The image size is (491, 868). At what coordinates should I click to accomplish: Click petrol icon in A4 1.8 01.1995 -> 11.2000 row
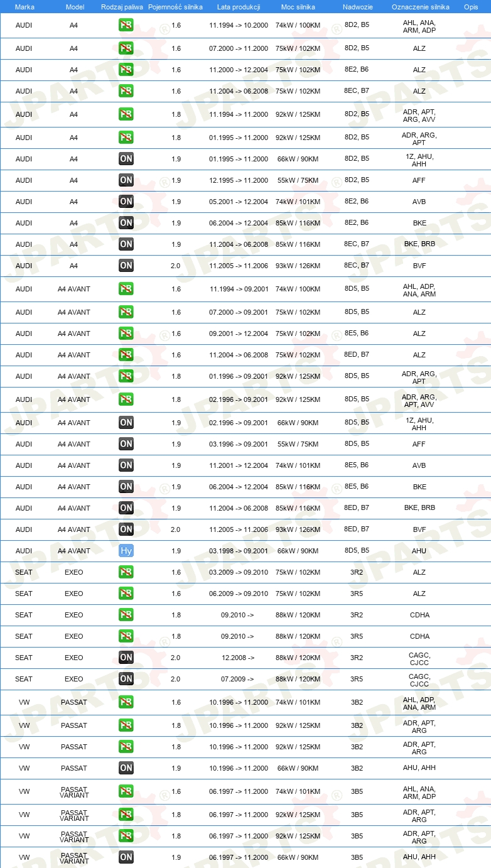click(126, 138)
